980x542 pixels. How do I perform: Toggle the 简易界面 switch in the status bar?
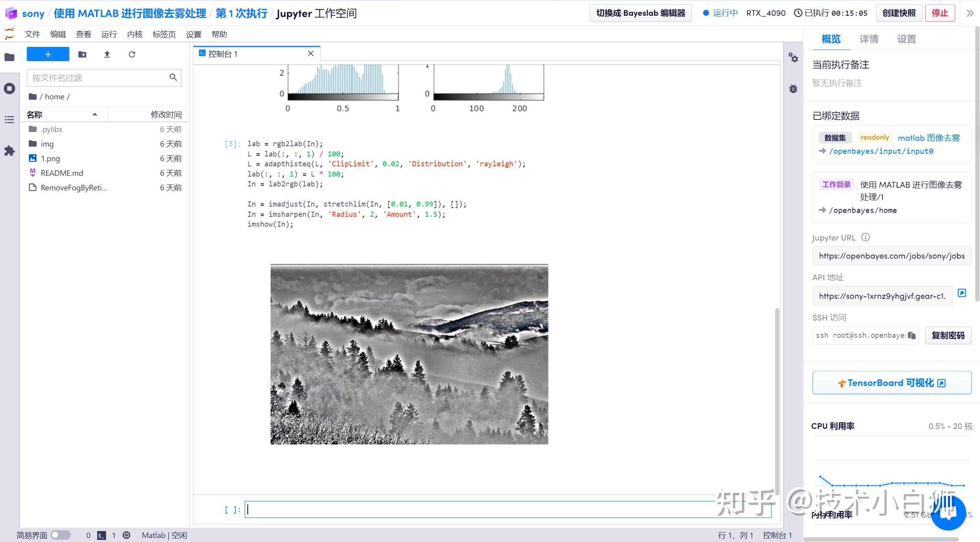[x=61, y=535]
